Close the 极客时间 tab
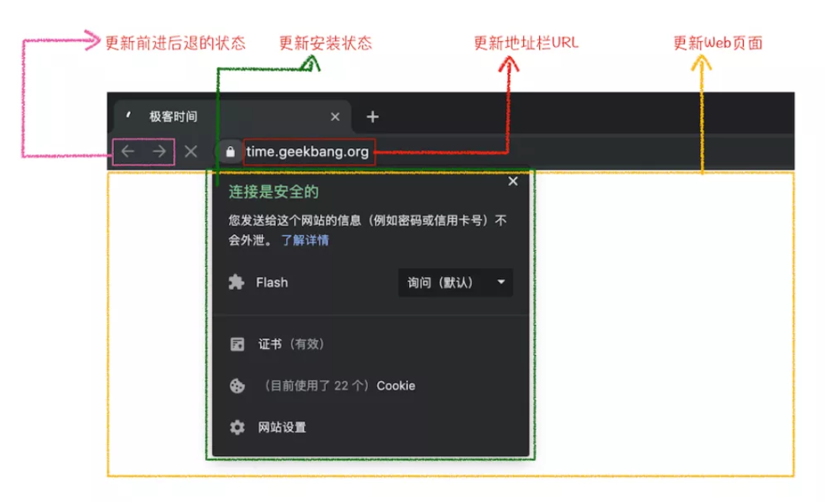 [335, 117]
